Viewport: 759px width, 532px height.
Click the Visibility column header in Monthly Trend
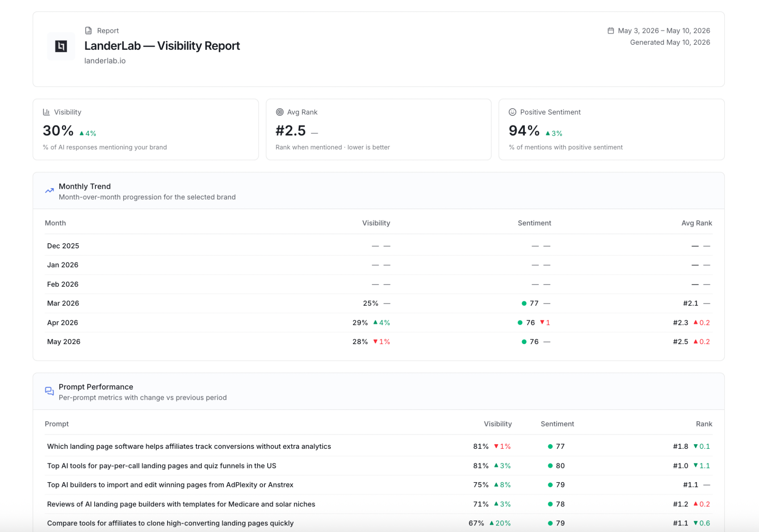pos(376,223)
